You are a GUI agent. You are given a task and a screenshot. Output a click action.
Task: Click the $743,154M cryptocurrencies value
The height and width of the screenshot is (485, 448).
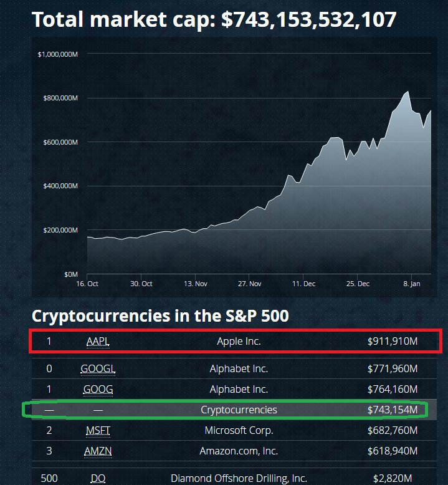click(x=393, y=410)
